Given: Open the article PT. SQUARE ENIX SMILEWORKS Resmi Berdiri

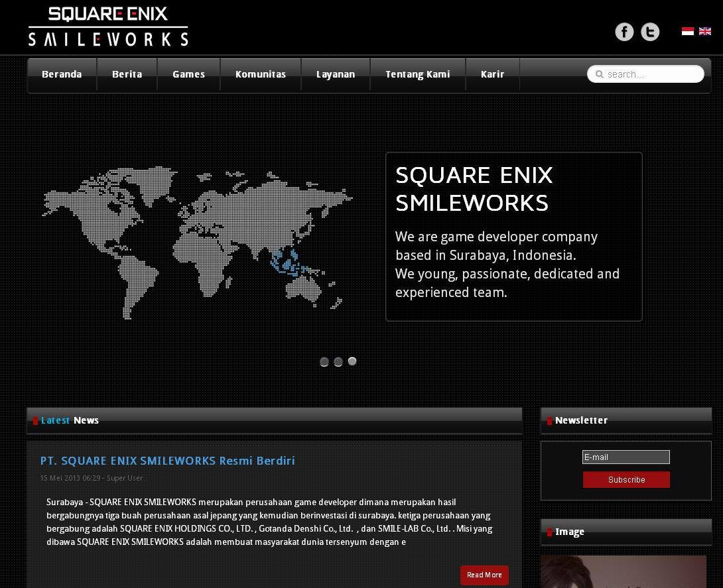Looking at the screenshot, I should coord(167,461).
